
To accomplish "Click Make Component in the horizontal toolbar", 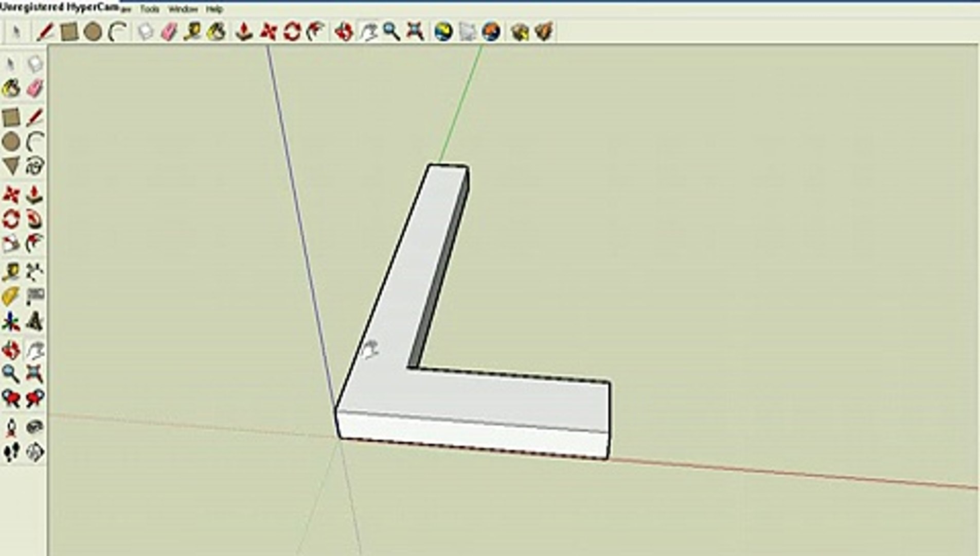I will coord(146,32).
